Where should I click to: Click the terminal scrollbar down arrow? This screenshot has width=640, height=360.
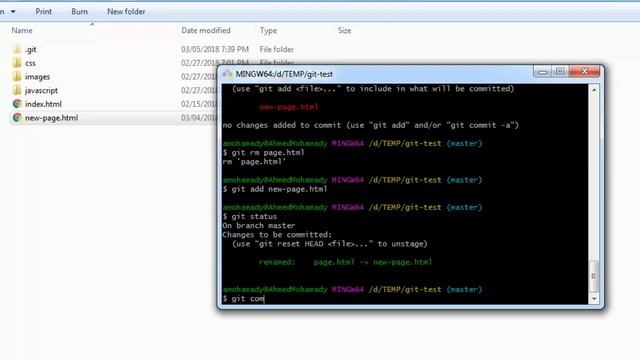pos(594,299)
